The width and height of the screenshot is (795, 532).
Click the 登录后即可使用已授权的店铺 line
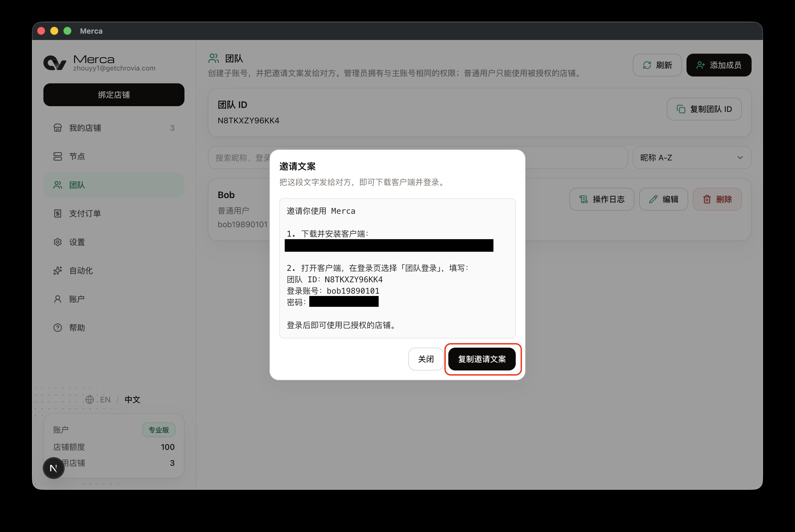pos(341,325)
